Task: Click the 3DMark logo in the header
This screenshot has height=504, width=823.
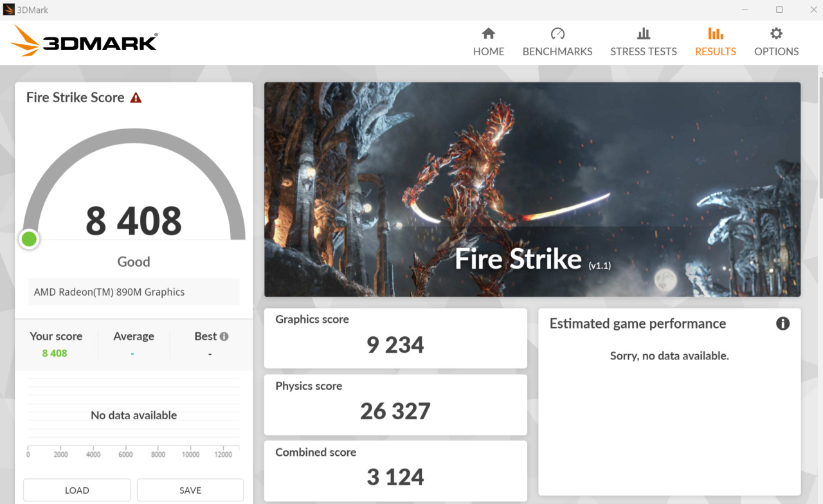Action: [x=84, y=41]
